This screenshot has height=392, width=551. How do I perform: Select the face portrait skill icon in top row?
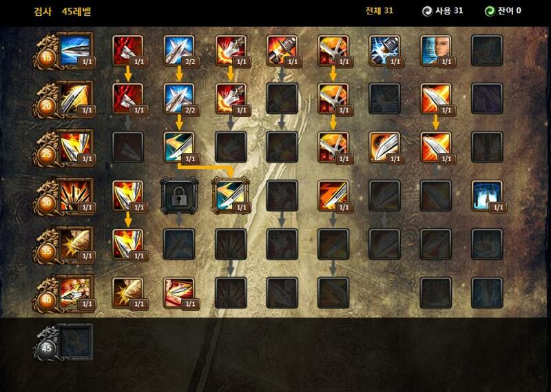[436, 50]
